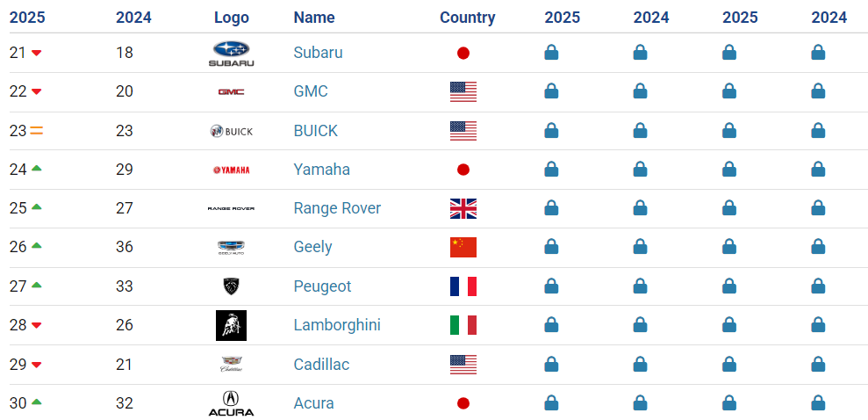Click the Acura logo
Viewport: 868px width, 420px height.
click(231, 403)
